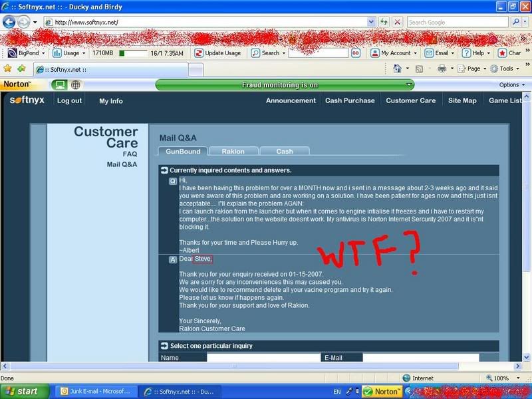Expand the Norton Options dropdown

512,84
